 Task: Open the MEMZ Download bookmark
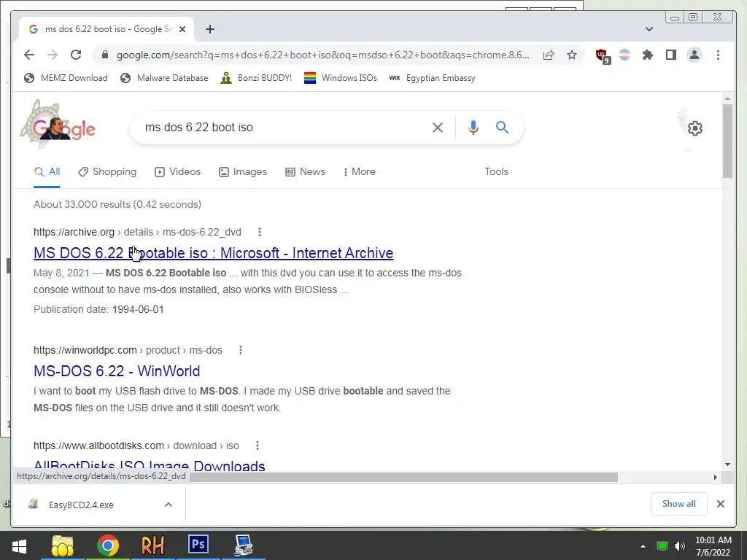click(x=66, y=77)
